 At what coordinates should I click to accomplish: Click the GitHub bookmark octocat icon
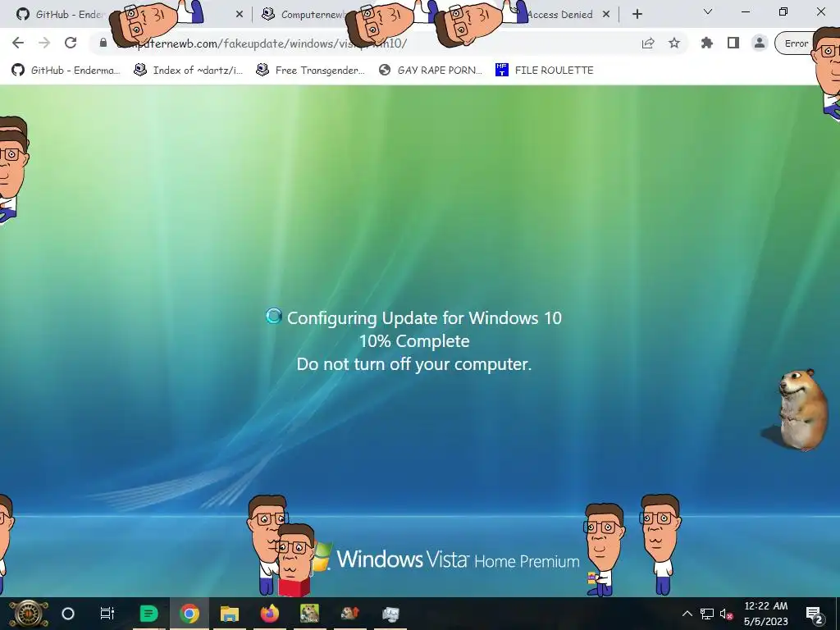18,71
